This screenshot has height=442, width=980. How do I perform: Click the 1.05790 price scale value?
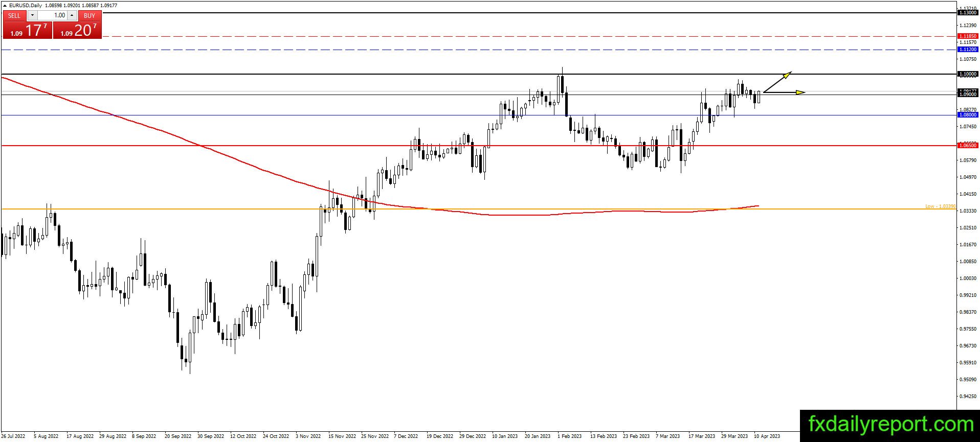968,160
